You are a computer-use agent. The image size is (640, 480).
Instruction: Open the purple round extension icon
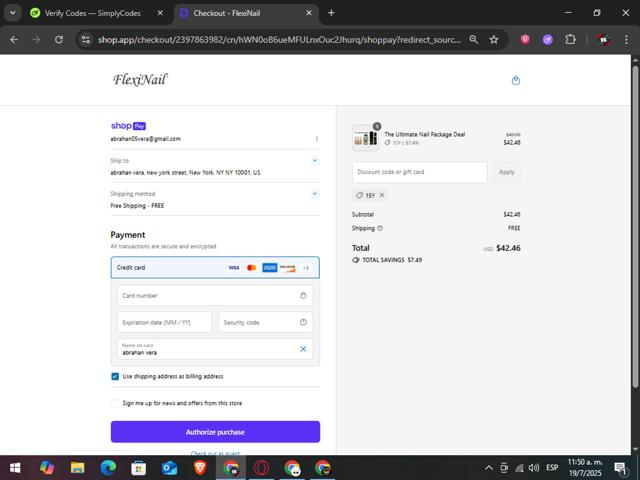tap(547, 40)
